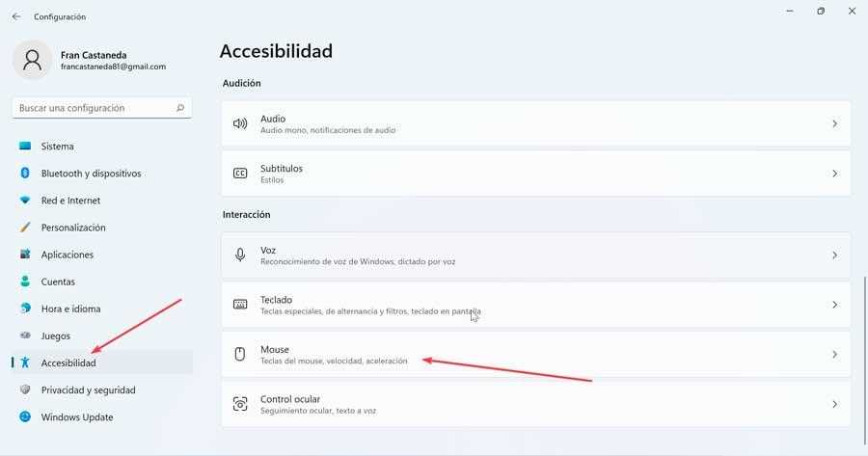The width and height of the screenshot is (868, 456).
Task: Open the Voz recognition settings
Action: pyautogui.click(x=535, y=255)
